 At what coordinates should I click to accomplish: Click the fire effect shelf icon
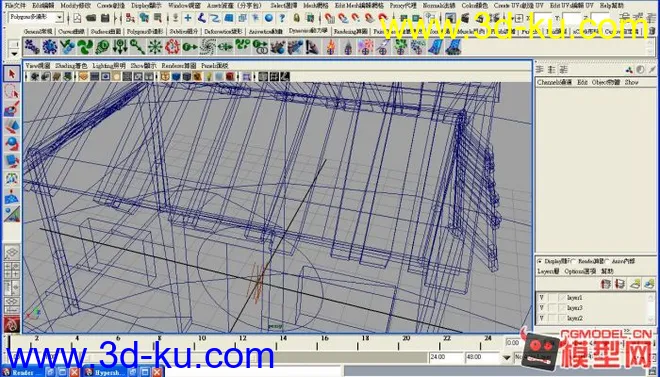click(x=330, y=47)
